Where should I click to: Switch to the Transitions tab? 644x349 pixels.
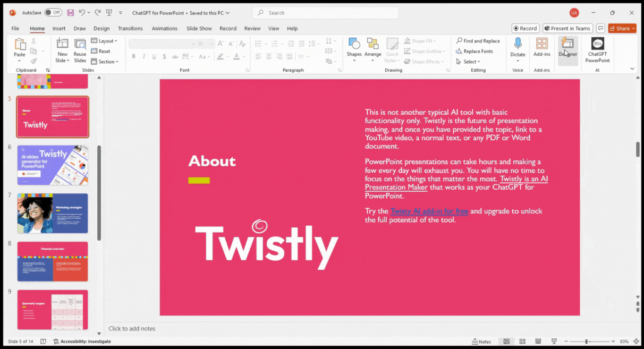130,29
